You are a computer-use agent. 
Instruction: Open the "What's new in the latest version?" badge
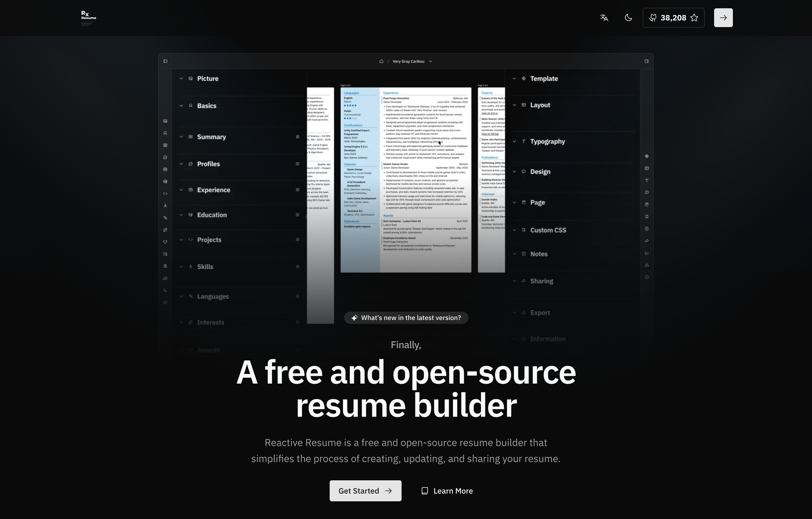click(406, 318)
